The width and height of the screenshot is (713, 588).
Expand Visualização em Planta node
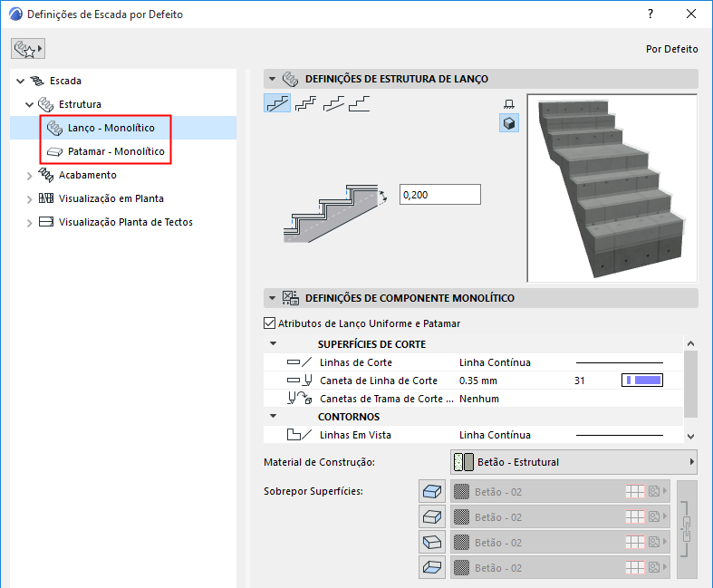(29, 199)
